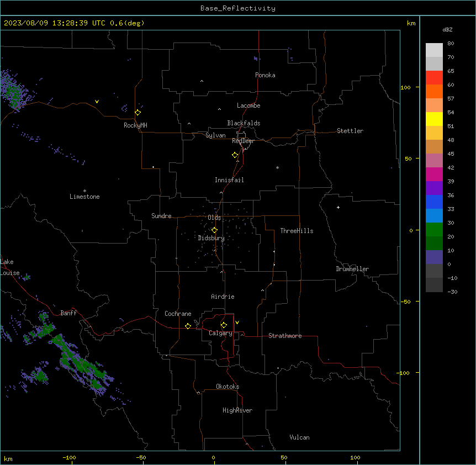Click the yellow diamond between Olds and Didsbury
Screen dimensions: 476x465
215,230
